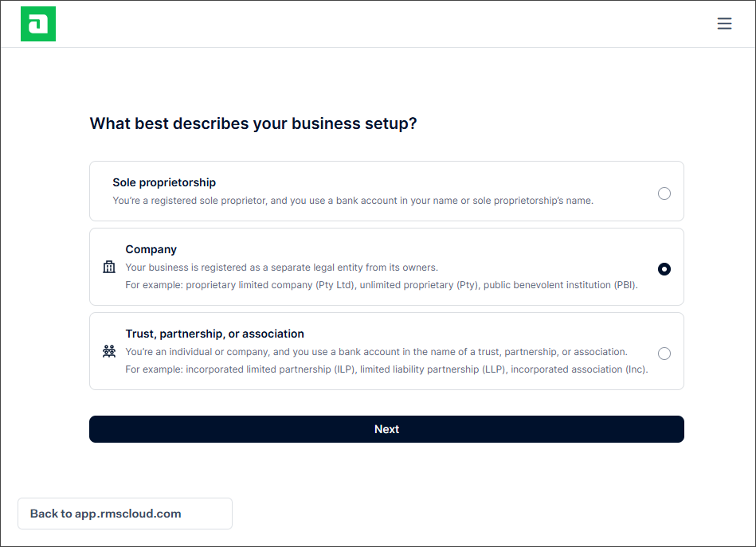Click the "Trust, partnership, or association" title
Viewport: 756px width, 547px height.
coord(214,334)
